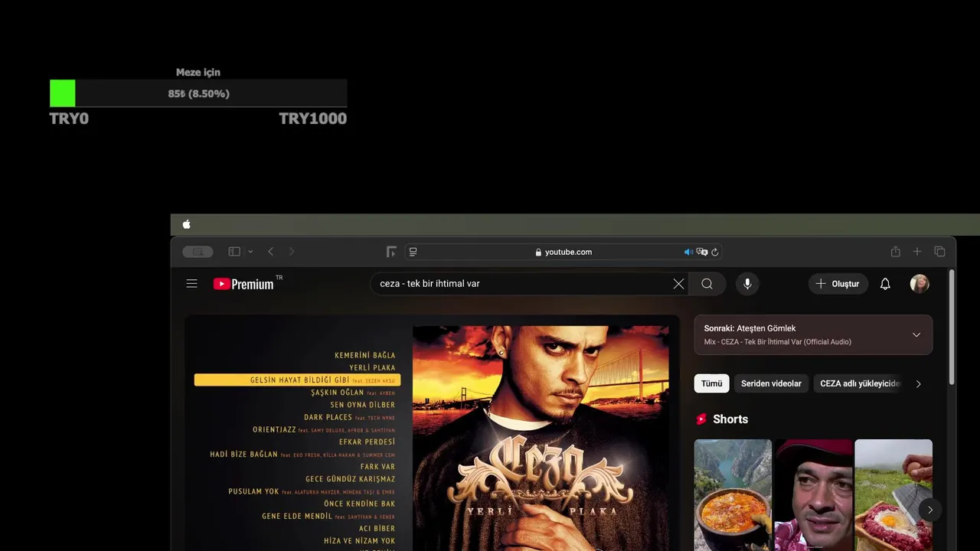Select the Tümü filter chip
The image size is (980, 551).
[711, 383]
